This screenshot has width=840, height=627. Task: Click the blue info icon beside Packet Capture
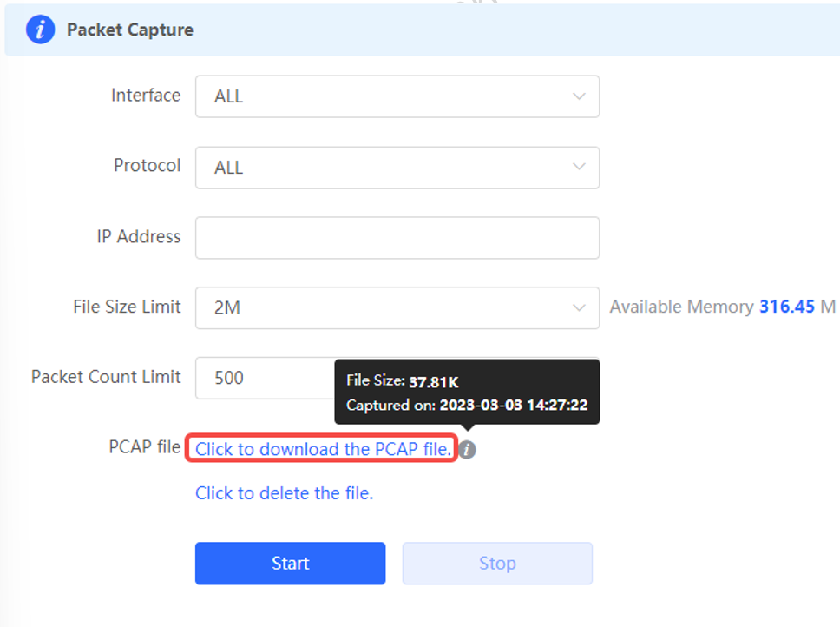[x=40, y=30]
